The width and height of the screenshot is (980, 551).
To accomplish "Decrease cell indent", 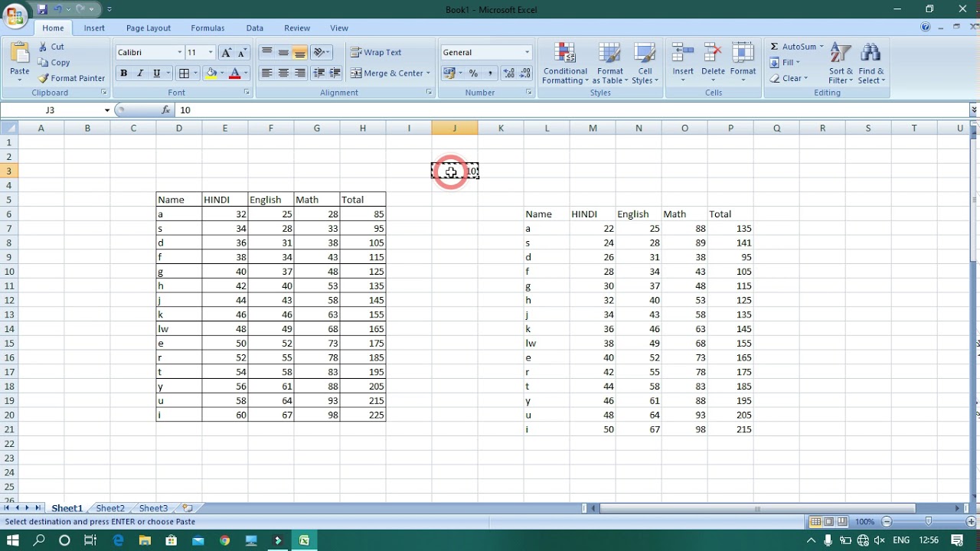I will (318, 73).
